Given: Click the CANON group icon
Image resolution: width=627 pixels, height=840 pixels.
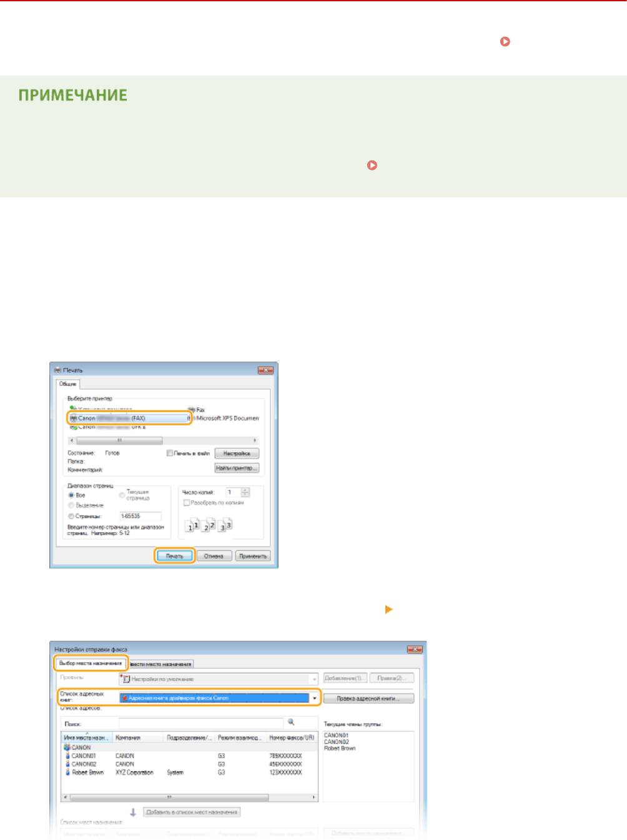Looking at the screenshot, I should (67, 747).
